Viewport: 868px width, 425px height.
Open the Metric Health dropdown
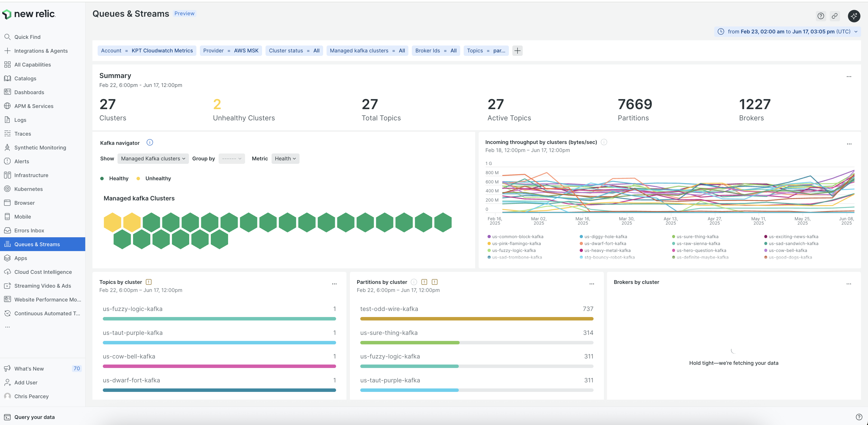(x=285, y=159)
